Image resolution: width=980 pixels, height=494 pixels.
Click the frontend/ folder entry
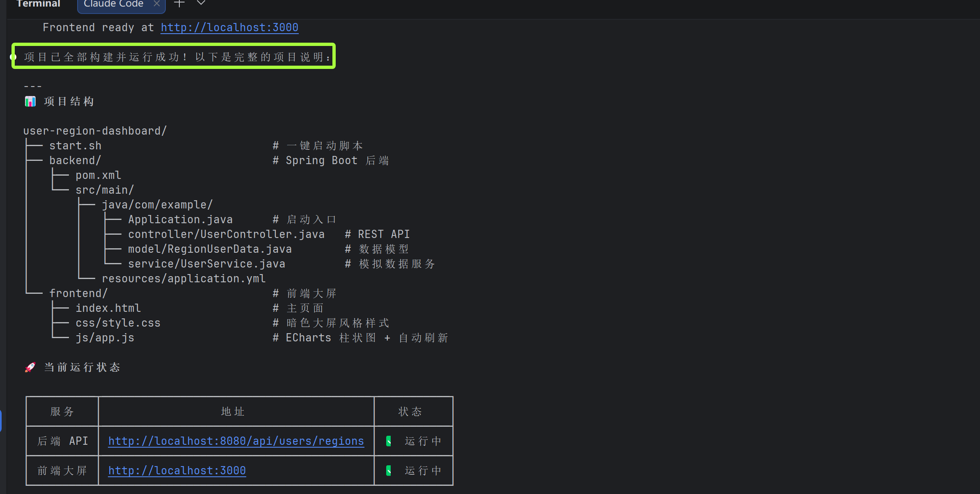pos(78,293)
